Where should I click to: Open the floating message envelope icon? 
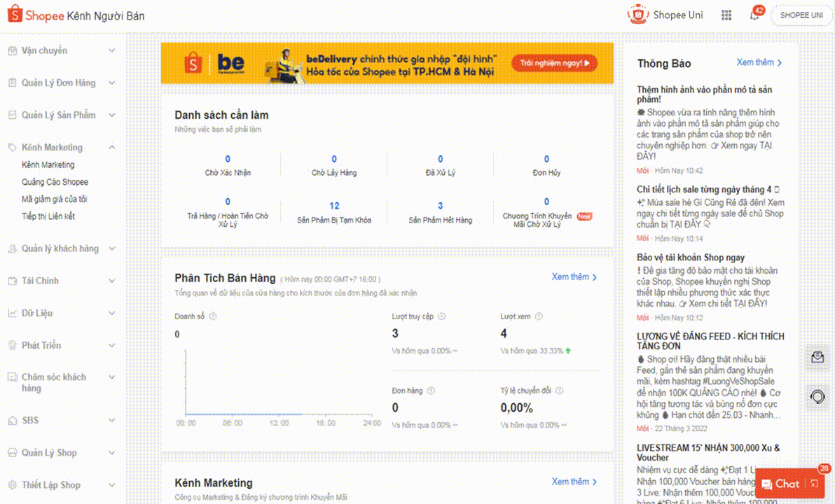tap(817, 358)
